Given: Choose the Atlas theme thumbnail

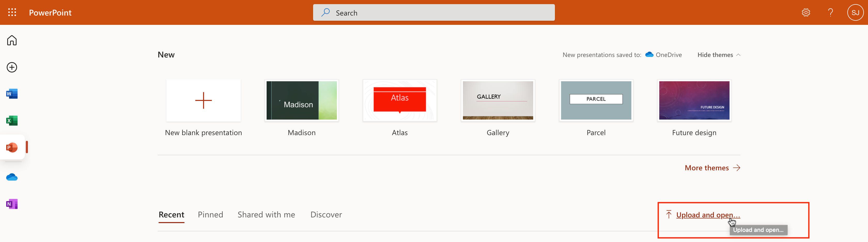Looking at the screenshot, I should (x=400, y=101).
